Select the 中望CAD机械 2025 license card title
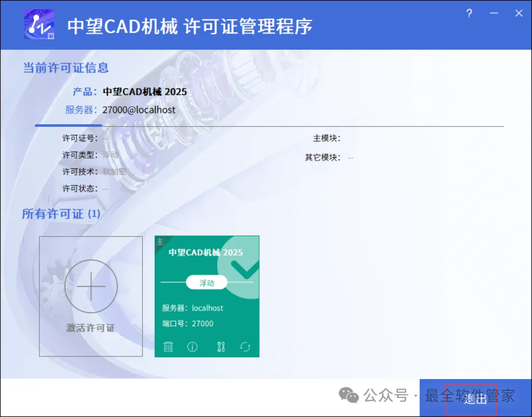The image size is (532, 417). (x=205, y=252)
